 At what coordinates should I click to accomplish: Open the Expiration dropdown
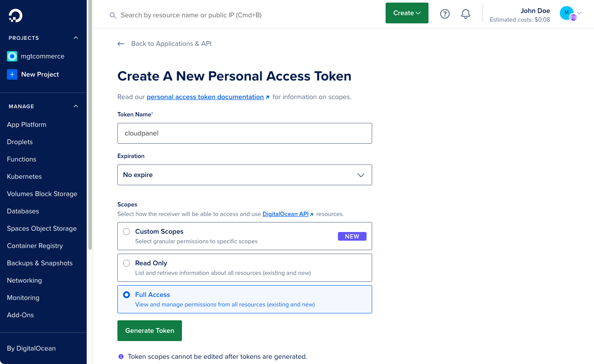click(x=244, y=175)
